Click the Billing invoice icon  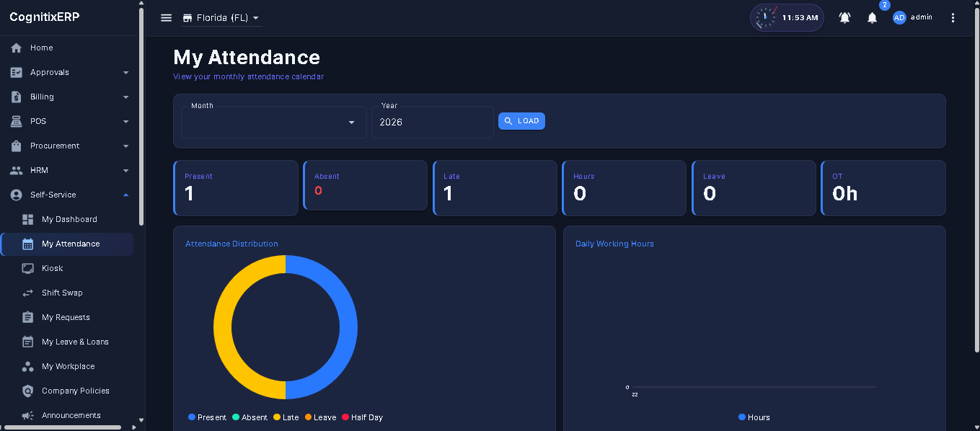[x=16, y=97]
